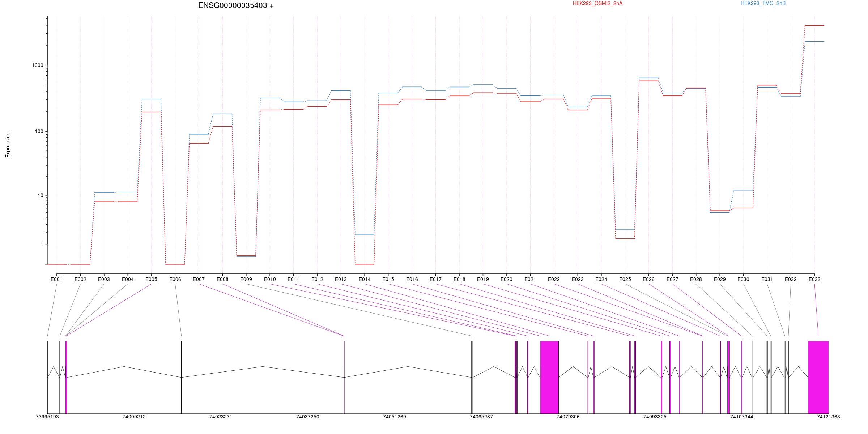
Task: Click exon label E016
Action: click(x=412, y=279)
